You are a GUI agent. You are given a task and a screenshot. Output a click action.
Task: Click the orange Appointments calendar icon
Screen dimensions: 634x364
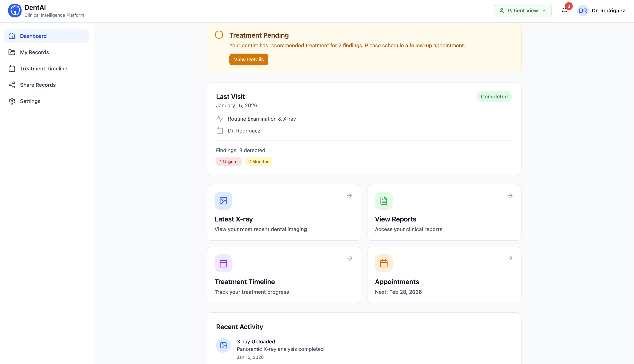[x=383, y=263]
